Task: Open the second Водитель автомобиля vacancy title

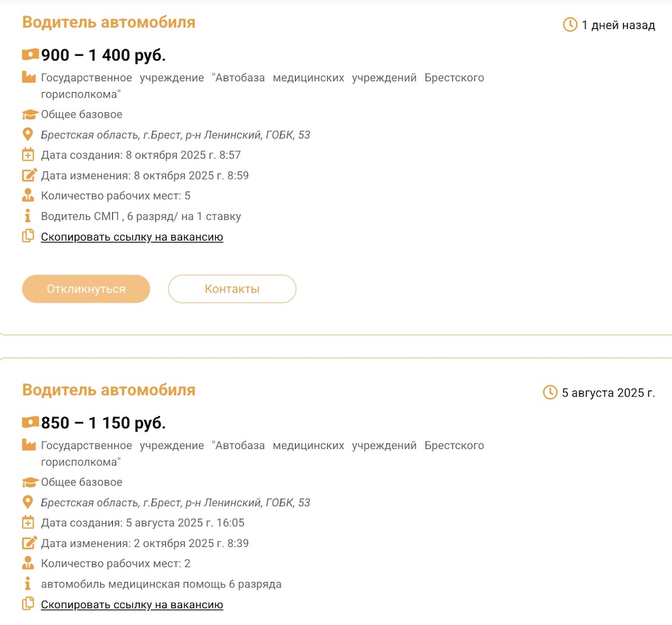Action: 109,390
